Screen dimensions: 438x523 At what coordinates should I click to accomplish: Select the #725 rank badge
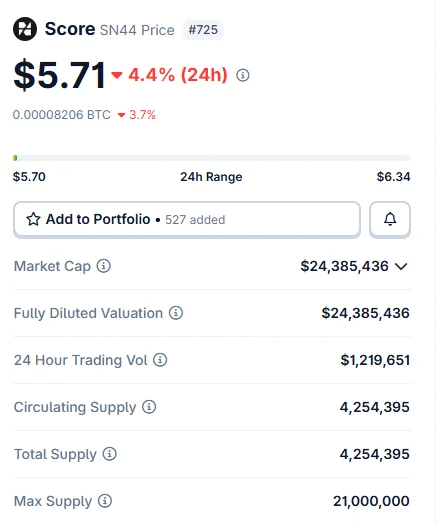pos(204,30)
